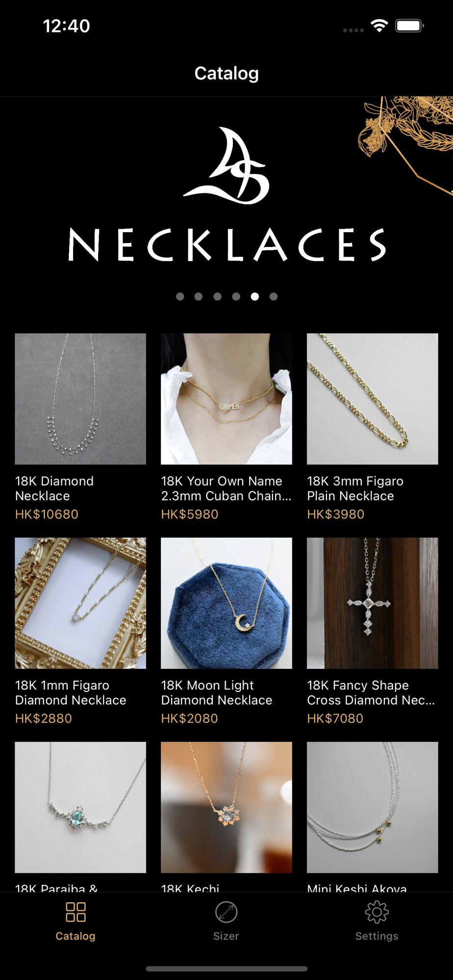
Task: Open the Sizer tab icon
Action: click(x=226, y=912)
